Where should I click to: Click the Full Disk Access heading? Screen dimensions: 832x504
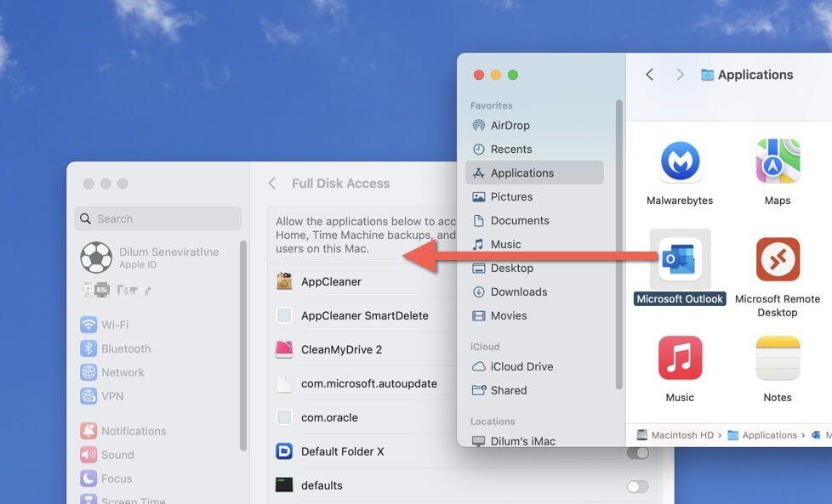point(340,184)
